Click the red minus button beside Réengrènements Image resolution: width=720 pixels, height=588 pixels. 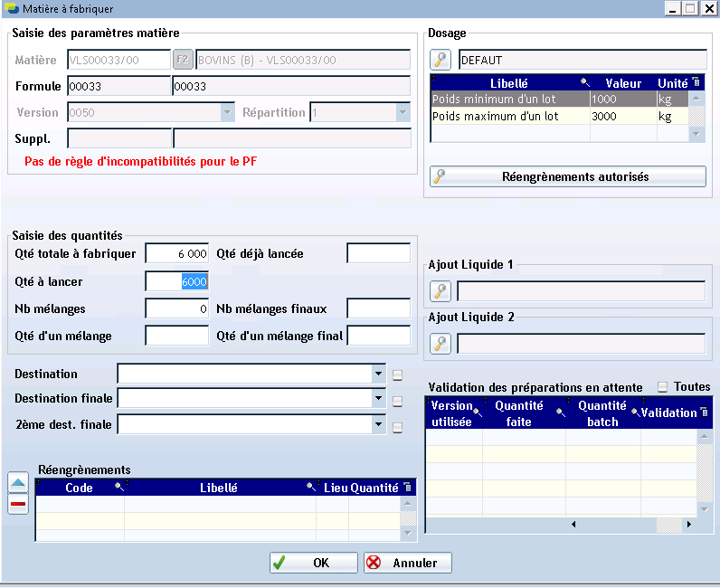tap(18, 504)
